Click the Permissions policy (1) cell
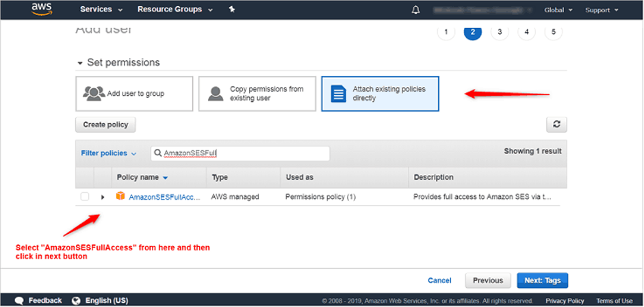 pyautogui.click(x=320, y=197)
